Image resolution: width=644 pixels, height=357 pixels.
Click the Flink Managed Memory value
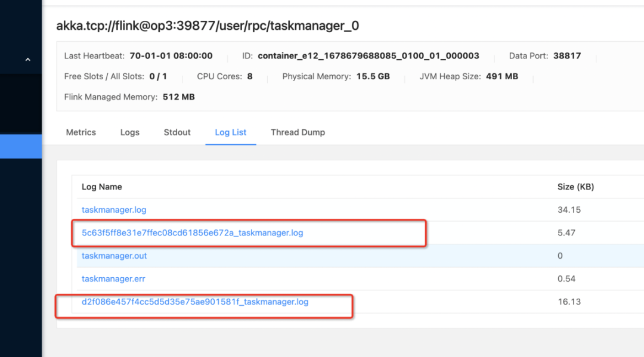click(179, 97)
